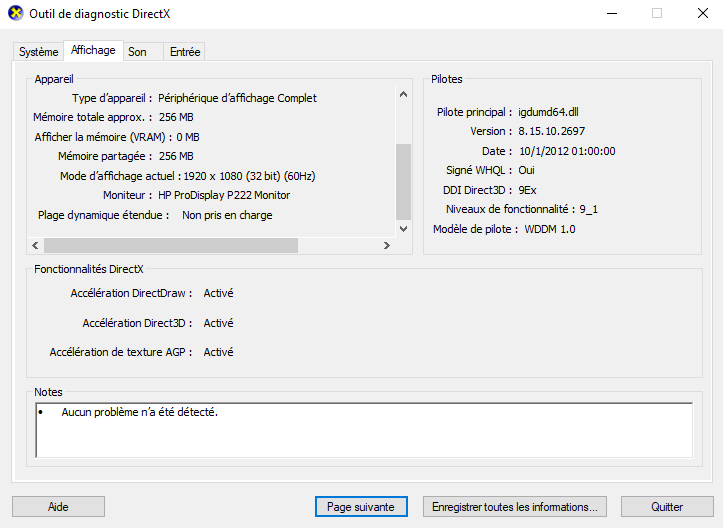Close the DirectX diagnostic window
Screen dimensions: 723x528
click(703, 13)
